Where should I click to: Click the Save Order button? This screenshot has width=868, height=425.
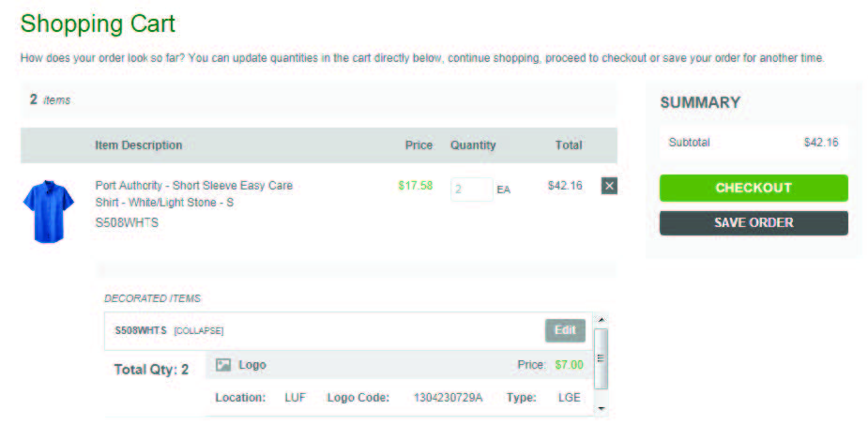click(754, 223)
